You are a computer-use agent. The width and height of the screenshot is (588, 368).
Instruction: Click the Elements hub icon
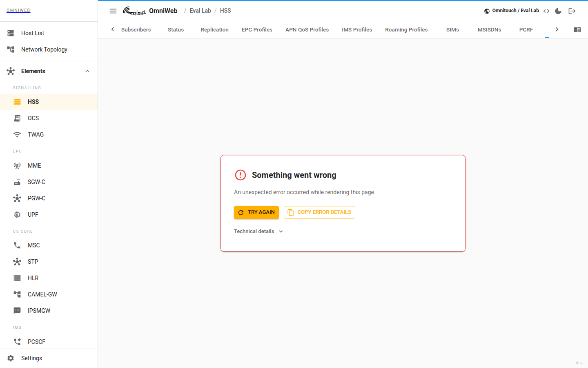(x=11, y=71)
